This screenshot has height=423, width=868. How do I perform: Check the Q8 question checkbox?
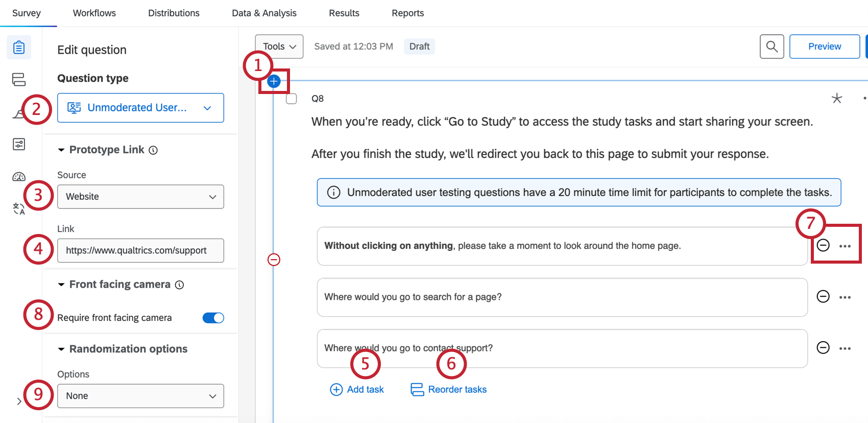(292, 99)
